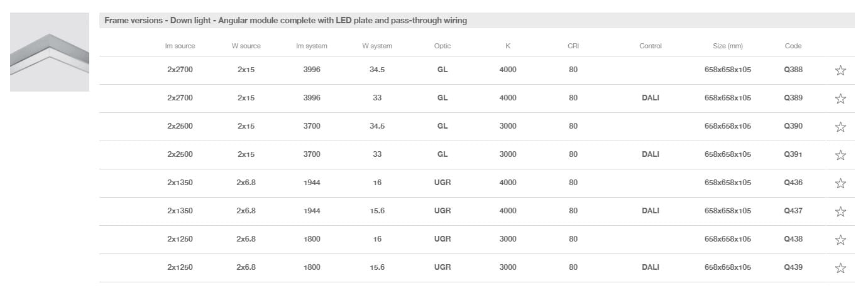
Task: Click the Optic column header
Action: pyautogui.click(x=442, y=46)
